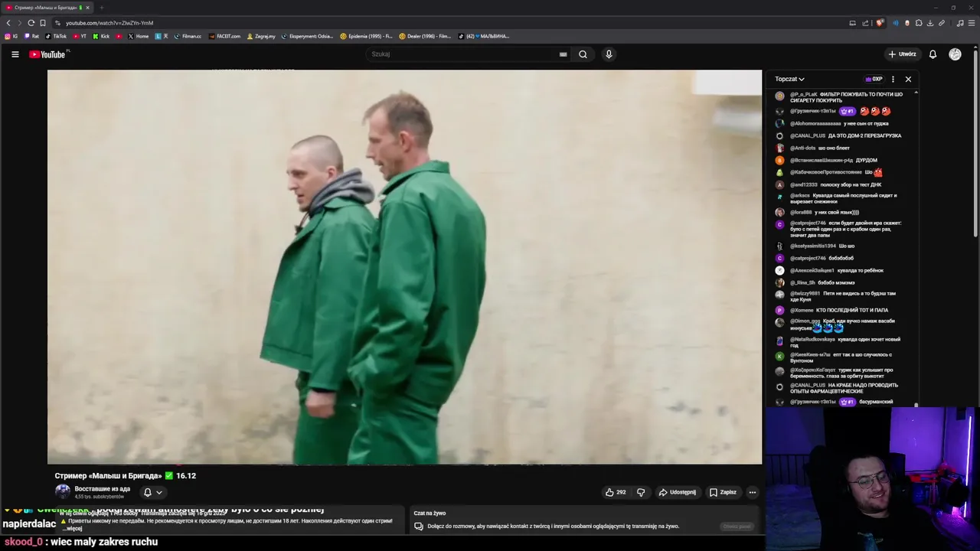This screenshot has width=980, height=551.
Task: Open more video actions ellipsis
Action: point(753,492)
